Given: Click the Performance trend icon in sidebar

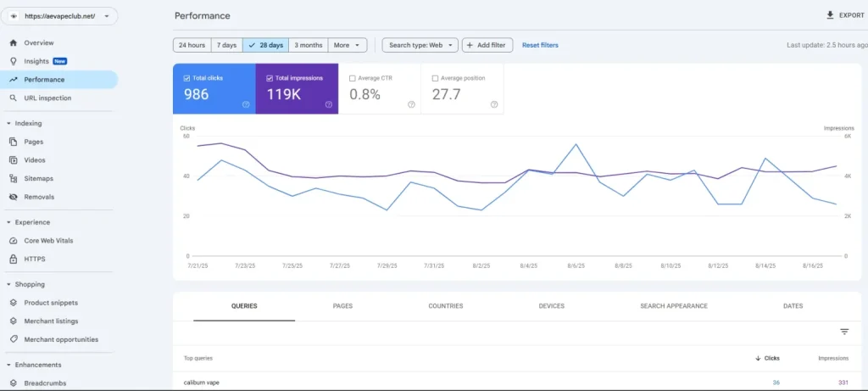Looking at the screenshot, I should [14, 80].
